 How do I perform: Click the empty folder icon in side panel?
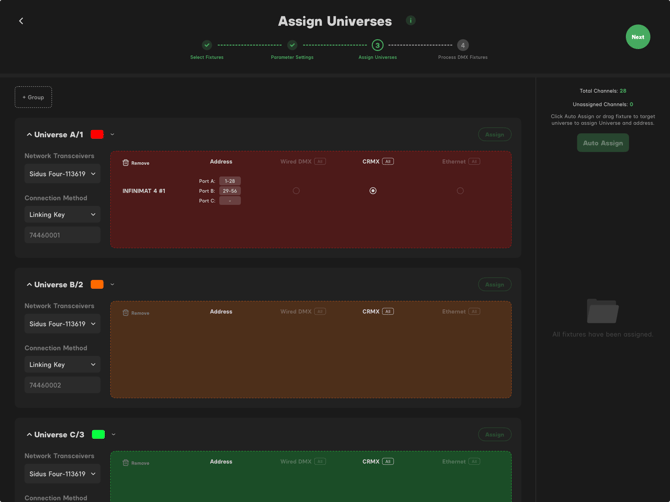(x=602, y=311)
